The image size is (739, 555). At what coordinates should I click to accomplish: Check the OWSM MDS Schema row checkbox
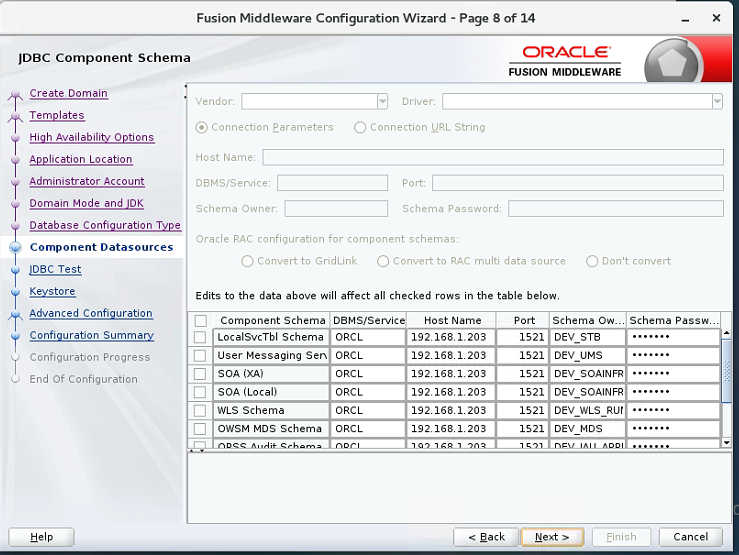pyautogui.click(x=200, y=429)
